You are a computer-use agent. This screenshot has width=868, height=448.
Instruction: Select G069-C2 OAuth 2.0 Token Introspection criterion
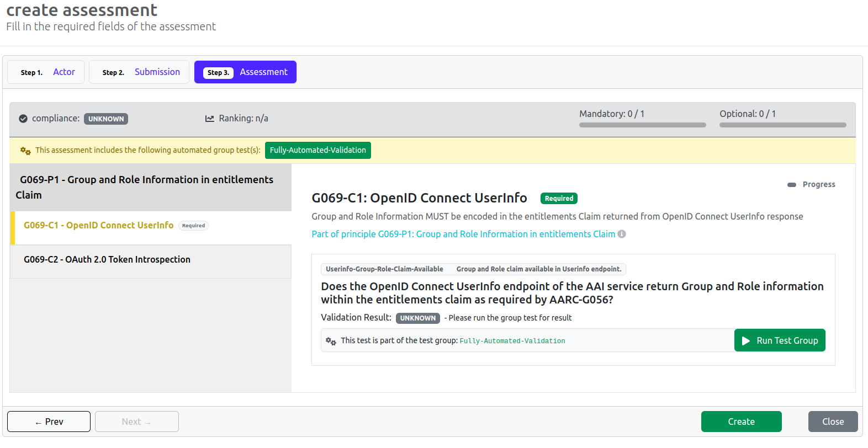[151, 262]
